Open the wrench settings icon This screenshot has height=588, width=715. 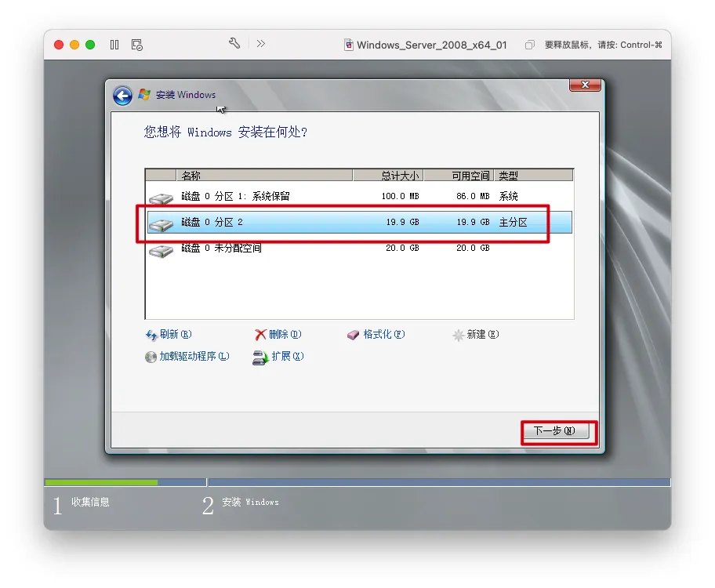(x=234, y=43)
